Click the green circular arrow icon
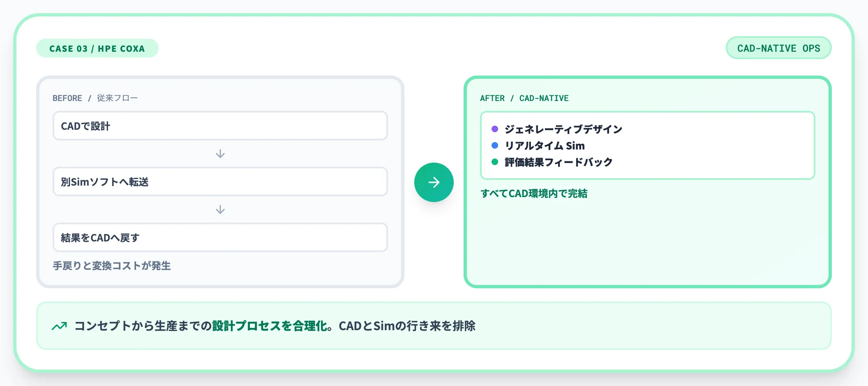The width and height of the screenshot is (868, 386). click(x=434, y=182)
